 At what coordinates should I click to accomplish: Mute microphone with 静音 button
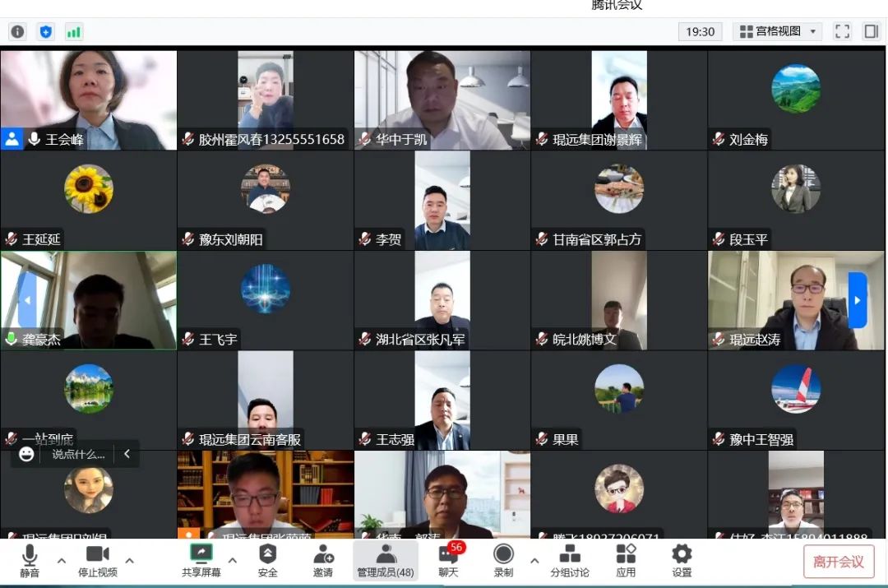[30, 561]
